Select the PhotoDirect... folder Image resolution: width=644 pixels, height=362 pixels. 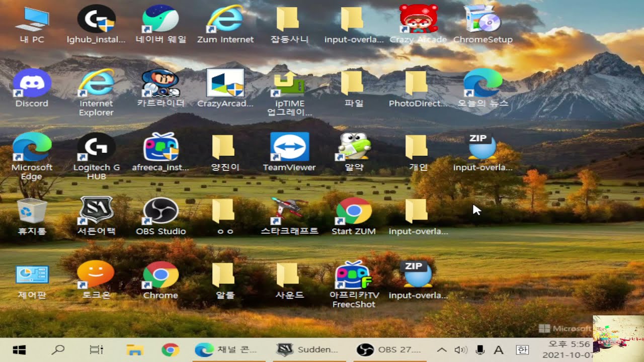tap(418, 88)
